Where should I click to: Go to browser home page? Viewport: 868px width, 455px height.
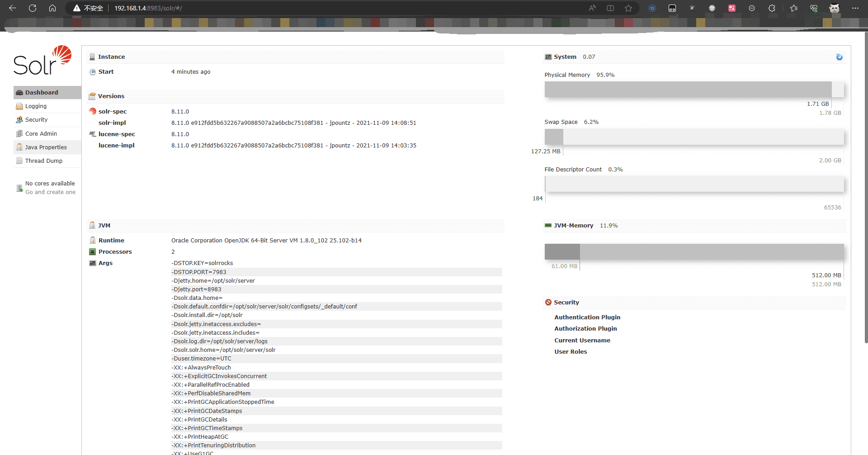coord(52,8)
